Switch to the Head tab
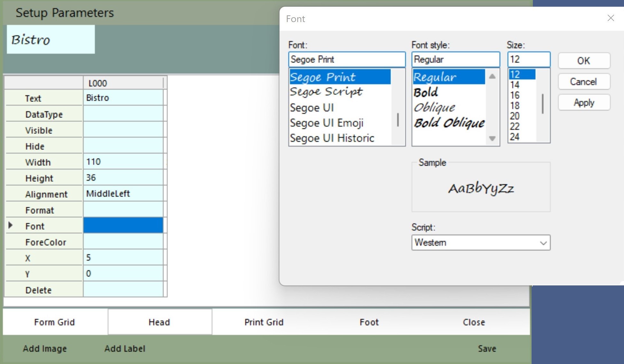This screenshot has width=624, height=364. pos(159,322)
